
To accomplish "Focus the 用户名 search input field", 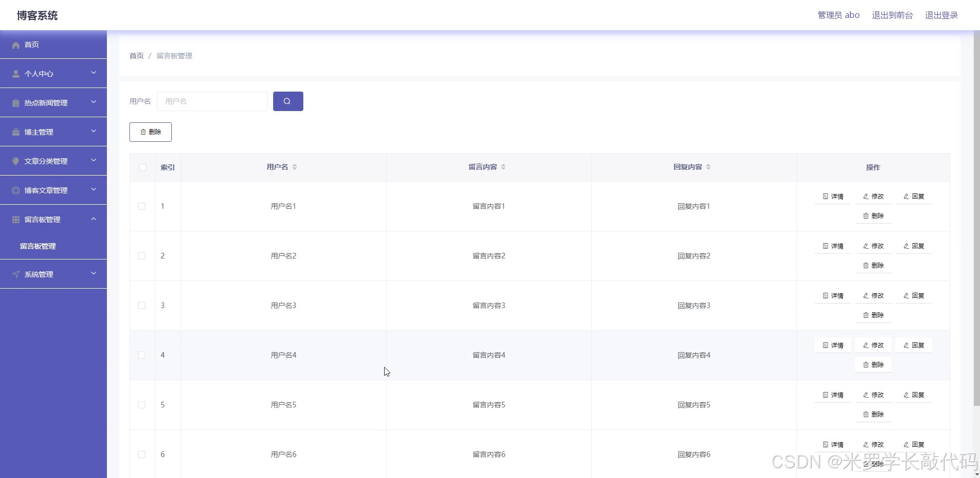I will (212, 101).
